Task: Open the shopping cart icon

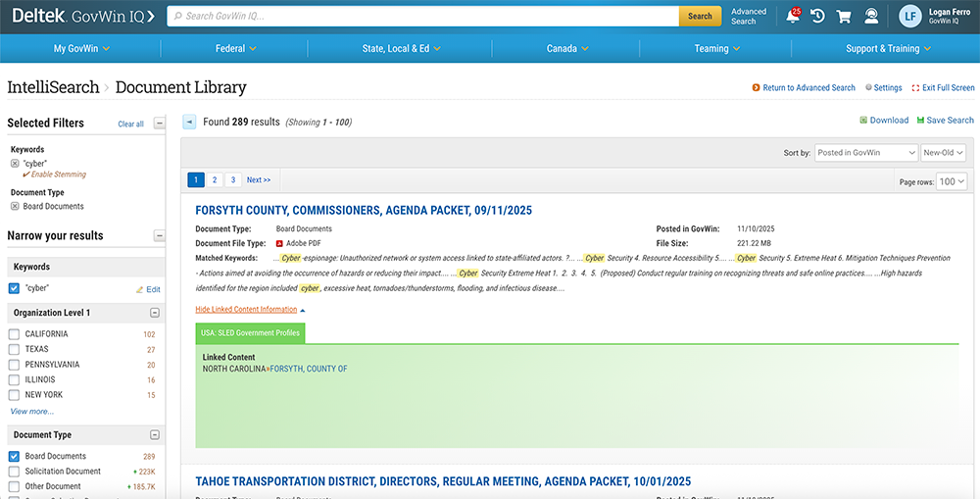Action: 844,17
